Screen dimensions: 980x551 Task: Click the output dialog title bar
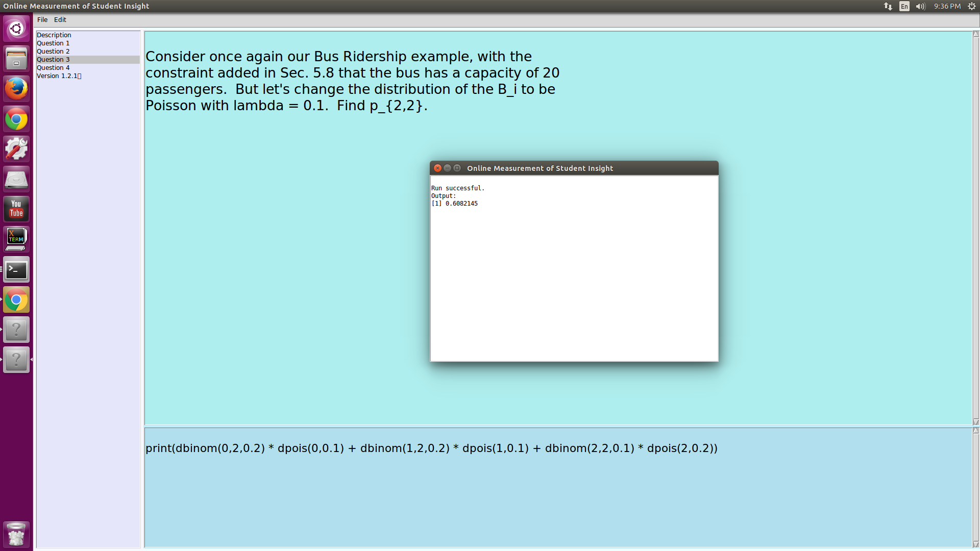(574, 168)
